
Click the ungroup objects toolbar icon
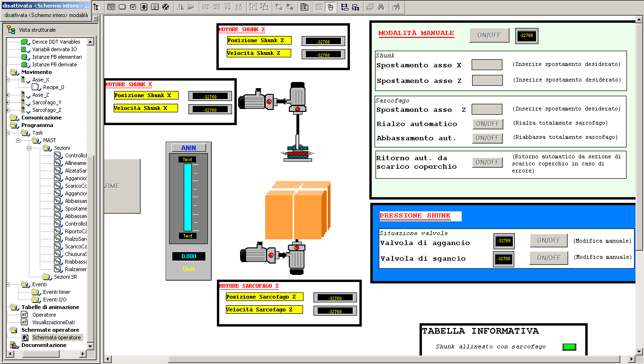(x=264, y=7)
